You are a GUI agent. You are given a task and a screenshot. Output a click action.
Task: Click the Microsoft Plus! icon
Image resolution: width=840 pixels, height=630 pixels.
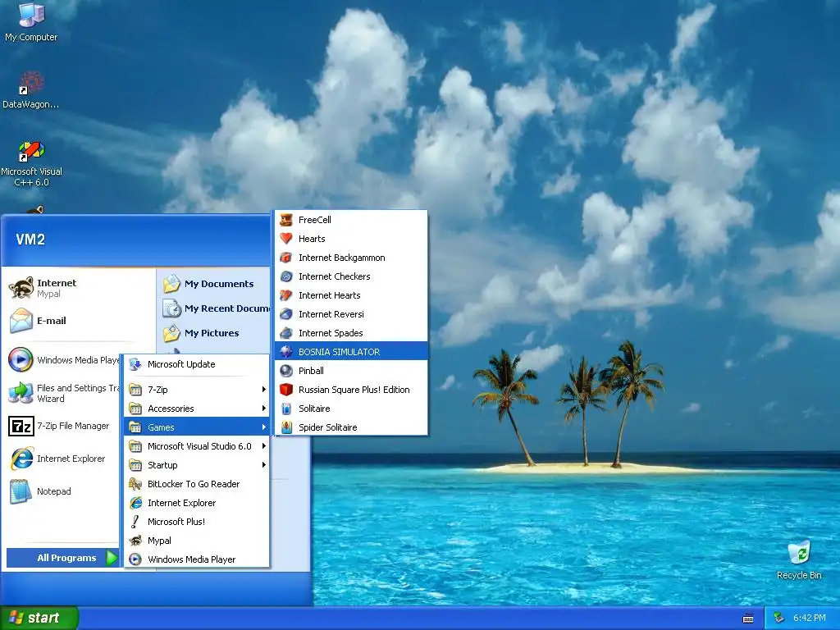point(135,521)
